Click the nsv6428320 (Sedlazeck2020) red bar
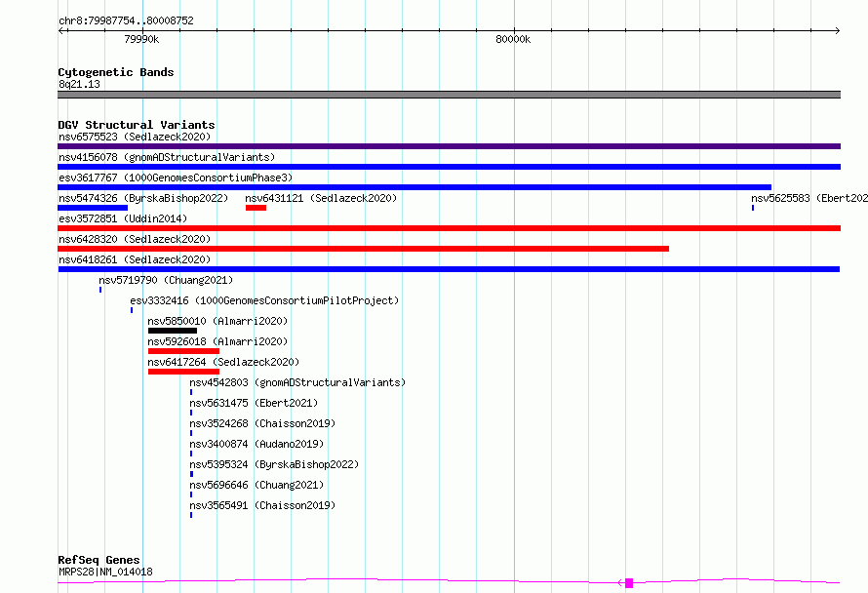Image resolution: width=868 pixels, height=593 pixels. coord(363,249)
